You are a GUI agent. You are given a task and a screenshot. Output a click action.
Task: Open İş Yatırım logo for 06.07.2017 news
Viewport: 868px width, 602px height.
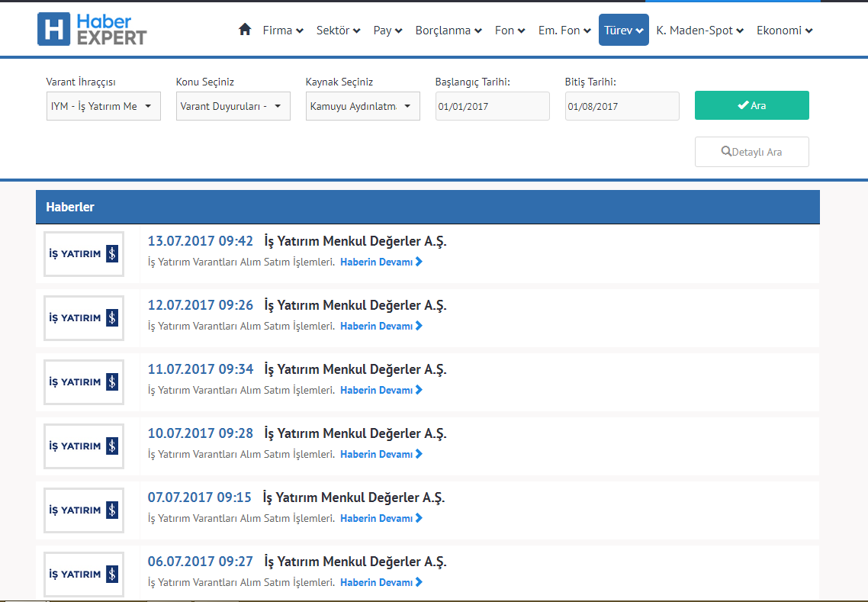tap(84, 575)
